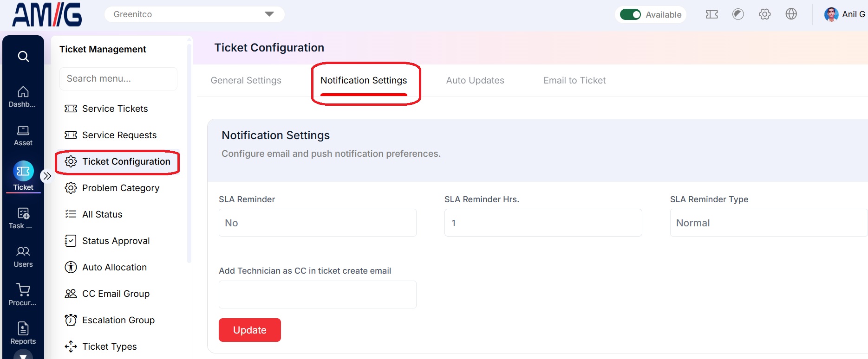Viewport: 868px width, 359px height.
Task: Click the CC Email Group people icon
Action: pyautogui.click(x=71, y=294)
